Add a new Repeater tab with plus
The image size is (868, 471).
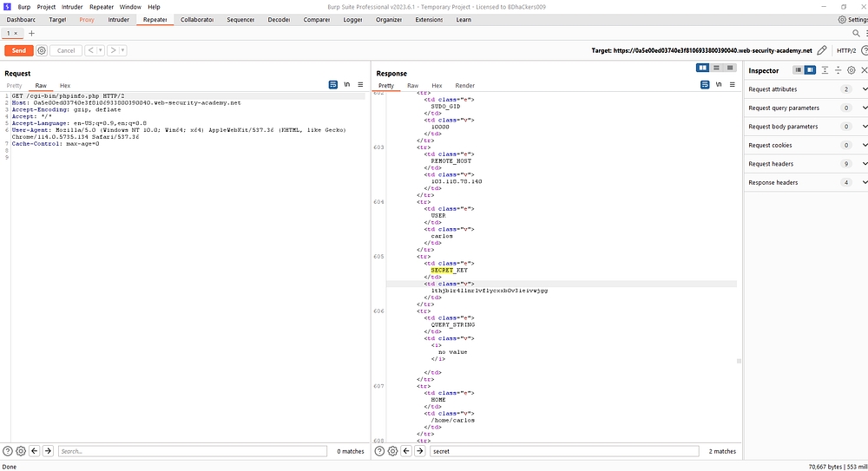point(32,33)
